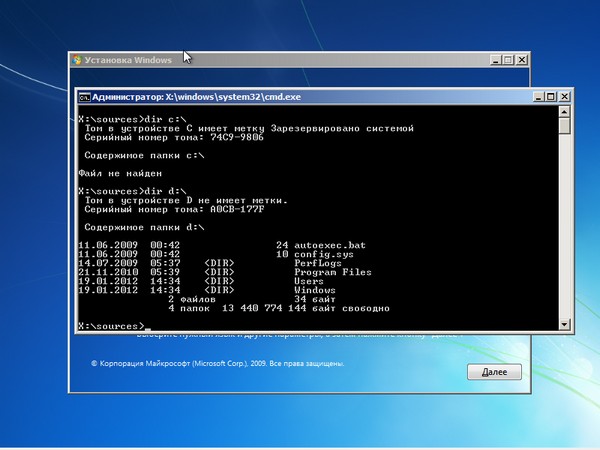Click the Users directory entry
This screenshot has width=600, height=450.
point(308,281)
